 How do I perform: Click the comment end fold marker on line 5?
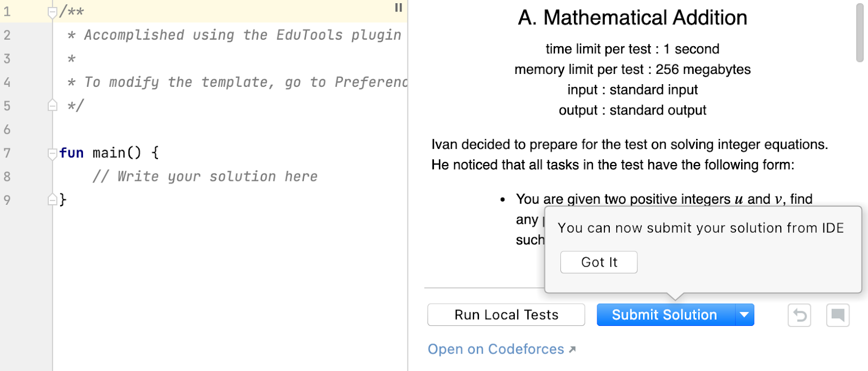pos(53,105)
